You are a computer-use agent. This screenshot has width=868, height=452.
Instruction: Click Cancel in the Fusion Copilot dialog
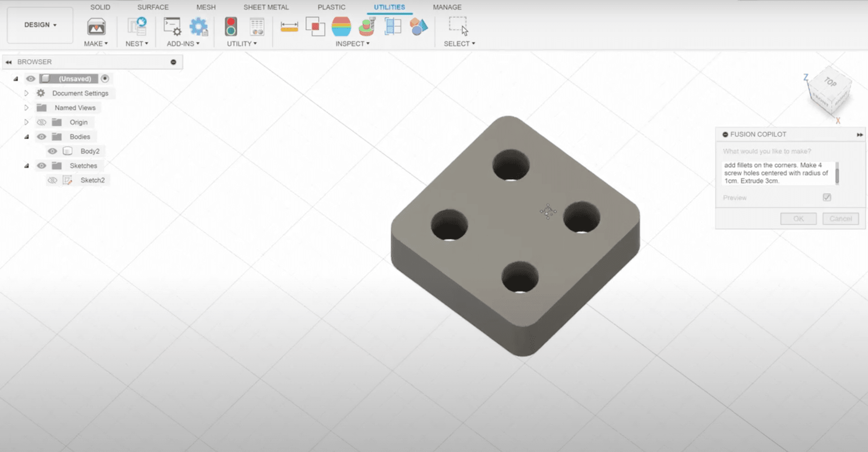pyautogui.click(x=840, y=219)
